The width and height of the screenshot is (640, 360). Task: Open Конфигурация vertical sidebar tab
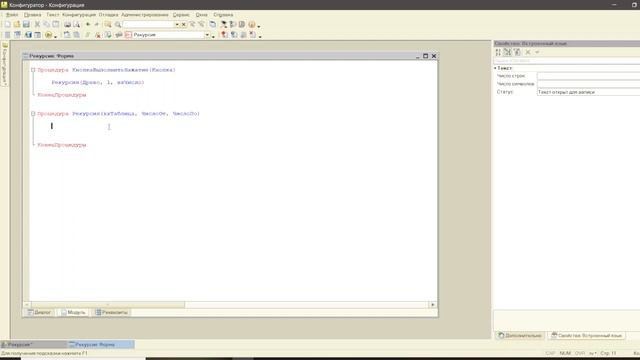(x=5, y=64)
